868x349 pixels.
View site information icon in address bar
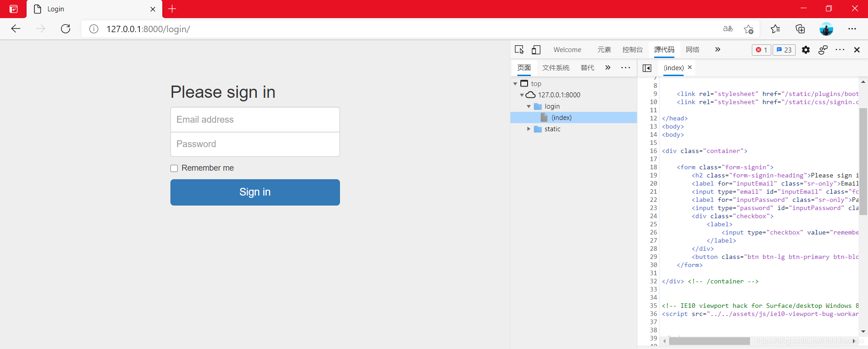pos(94,29)
